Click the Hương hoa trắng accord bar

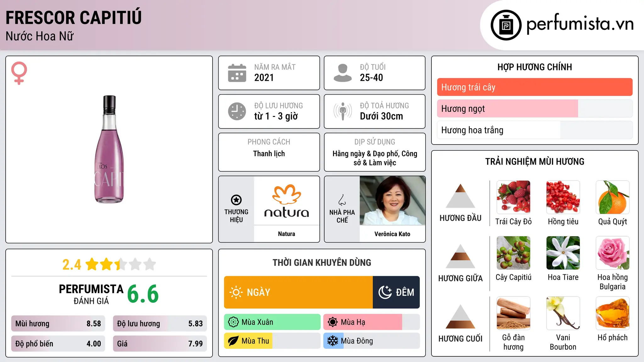[x=535, y=130]
